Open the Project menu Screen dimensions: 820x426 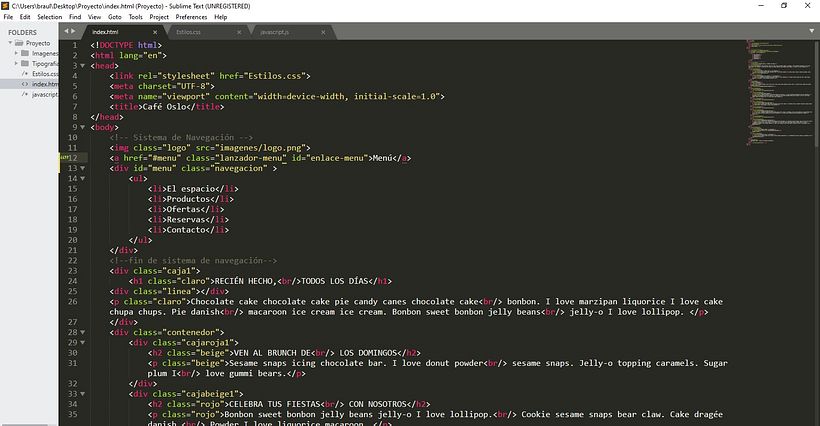click(x=159, y=17)
